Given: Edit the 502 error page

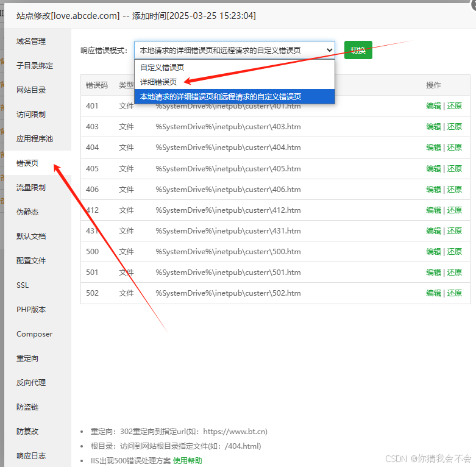Looking at the screenshot, I should pos(433,293).
